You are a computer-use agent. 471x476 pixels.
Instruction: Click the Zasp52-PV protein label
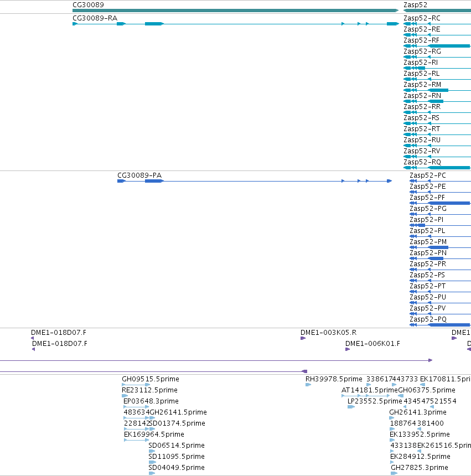(x=428, y=308)
